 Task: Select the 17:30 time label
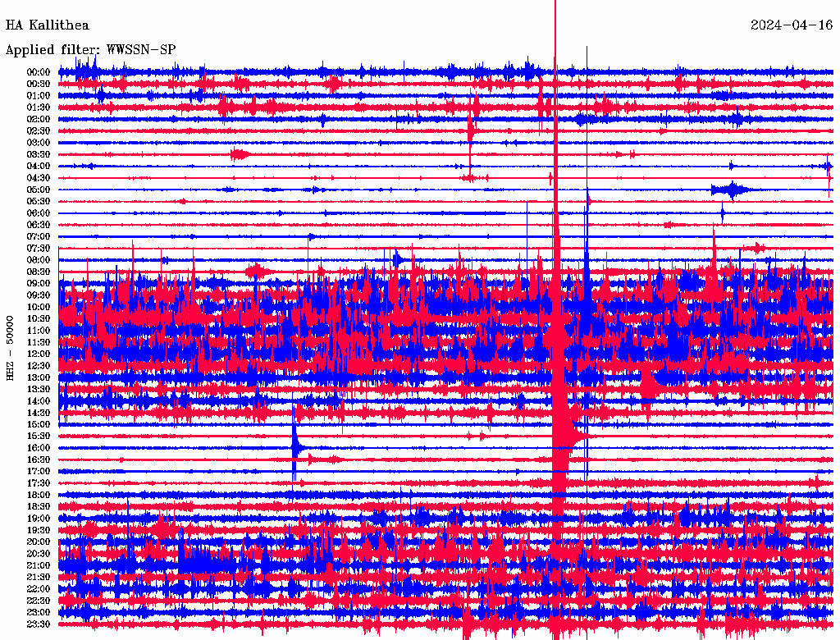pyautogui.click(x=39, y=483)
